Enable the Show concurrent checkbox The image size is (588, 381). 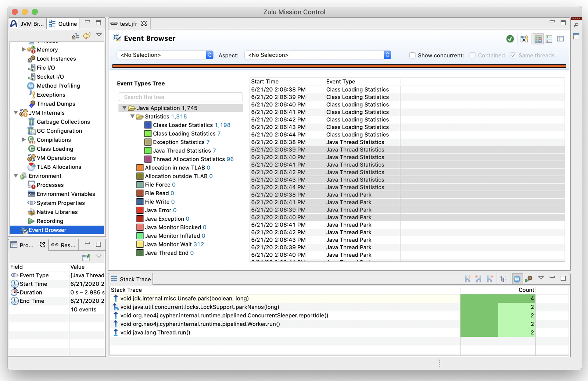(412, 55)
